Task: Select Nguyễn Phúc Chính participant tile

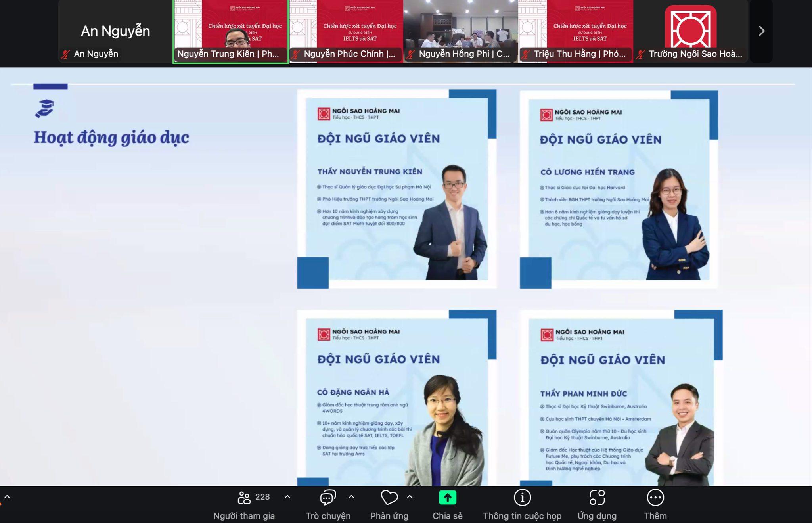Action: click(x=346, y=31)
